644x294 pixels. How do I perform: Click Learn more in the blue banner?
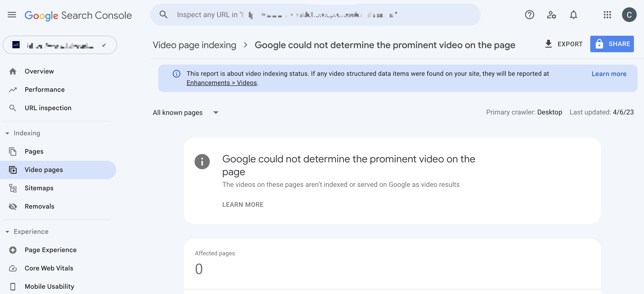tap(609, 74)
